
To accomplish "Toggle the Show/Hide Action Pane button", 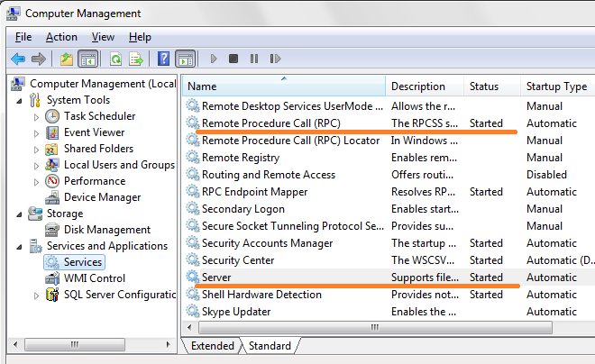I will click(185, 59).
